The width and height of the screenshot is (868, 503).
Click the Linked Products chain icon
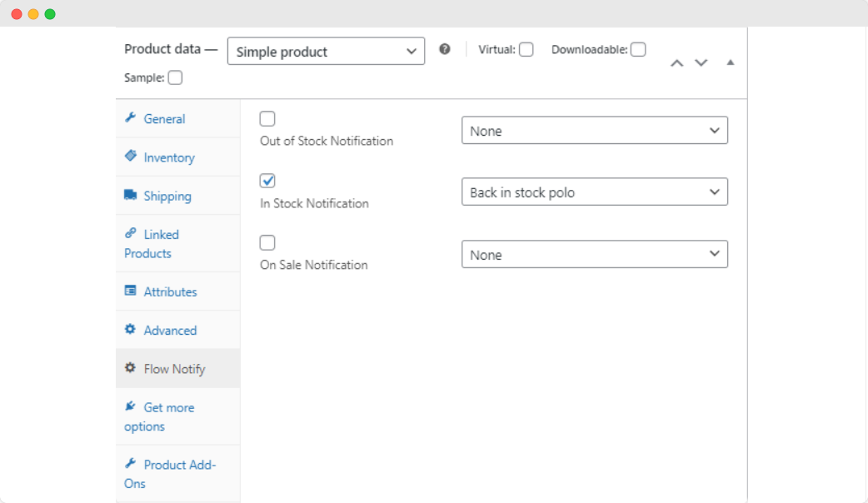pos(130,234)
